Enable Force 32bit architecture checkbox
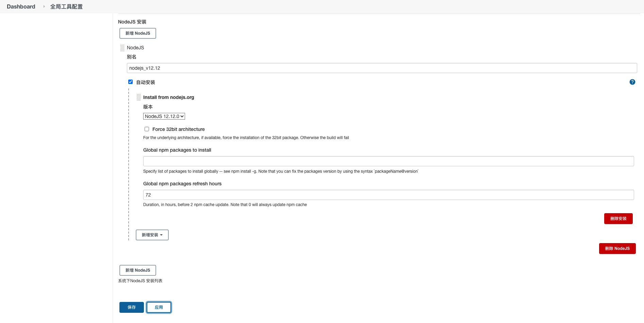The width and height of the screenshot is (644, 323). [147, 129]
